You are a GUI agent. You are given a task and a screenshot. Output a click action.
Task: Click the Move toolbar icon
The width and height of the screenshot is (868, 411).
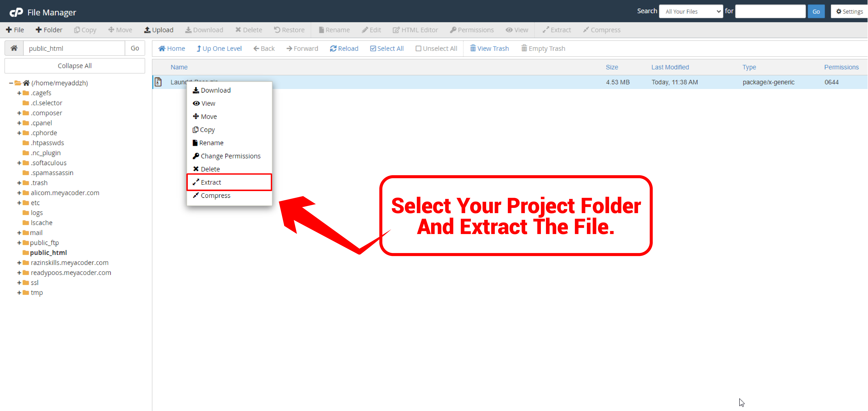(x=120, y=30)
